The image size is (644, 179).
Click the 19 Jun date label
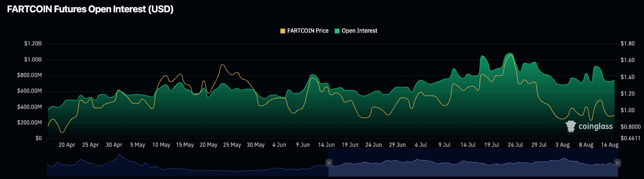350,145
